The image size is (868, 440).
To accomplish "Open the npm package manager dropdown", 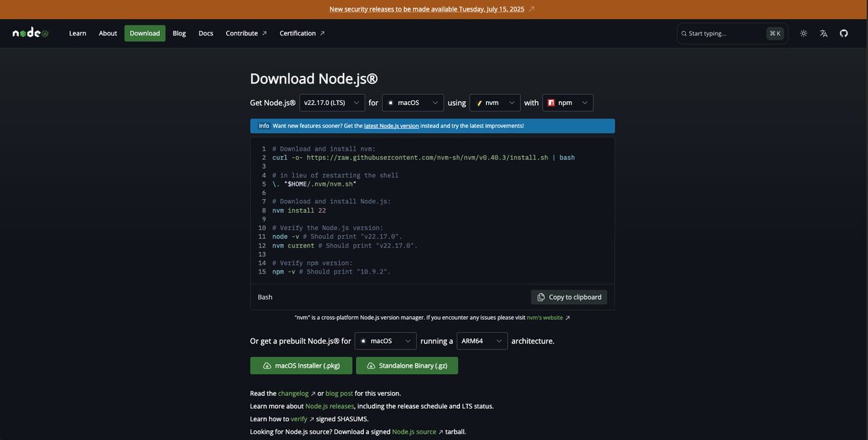I will coord(568,103).
